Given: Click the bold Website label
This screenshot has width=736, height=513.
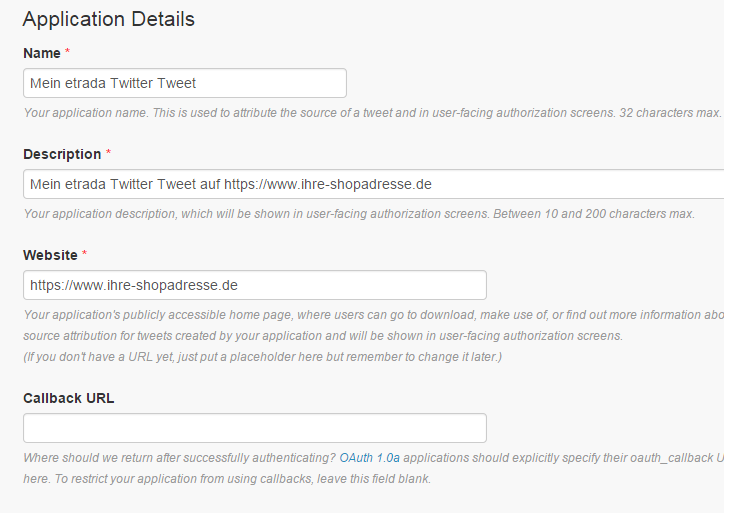Looking at the screenshot, I should 50,255.
